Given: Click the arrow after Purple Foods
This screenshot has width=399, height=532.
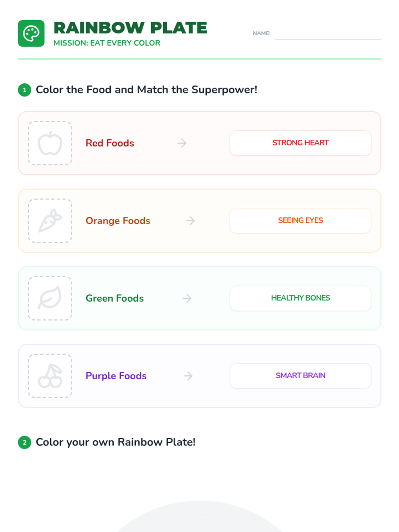Looking at the screenshot, I should (x=188, y=376).
